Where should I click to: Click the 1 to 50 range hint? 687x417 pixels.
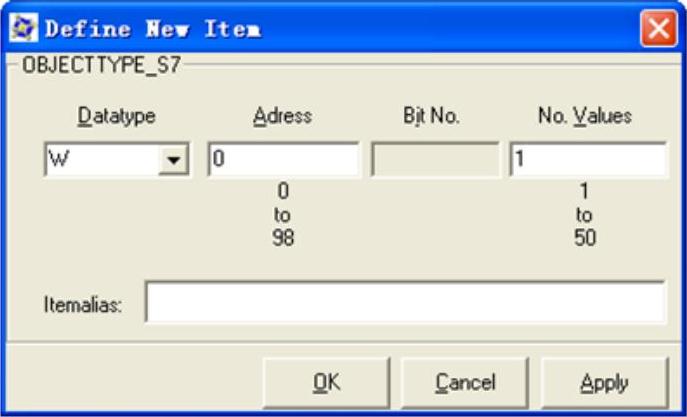584,215
